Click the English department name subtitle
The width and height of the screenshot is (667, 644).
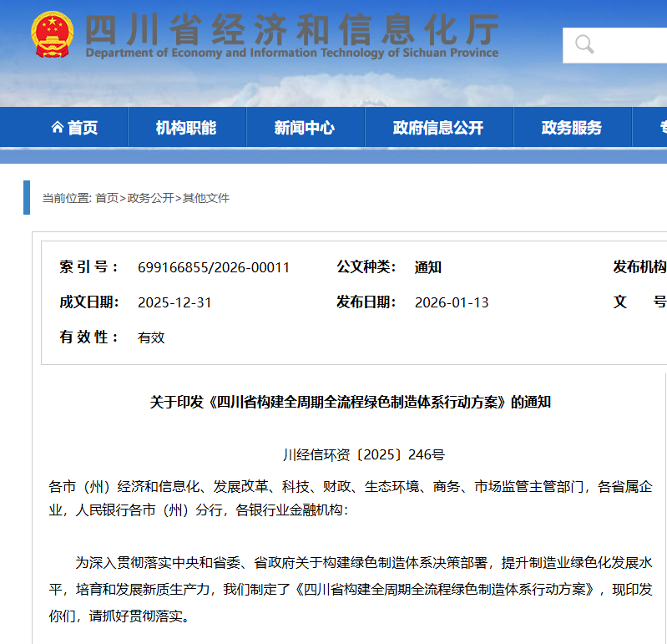tap(292, 53)
